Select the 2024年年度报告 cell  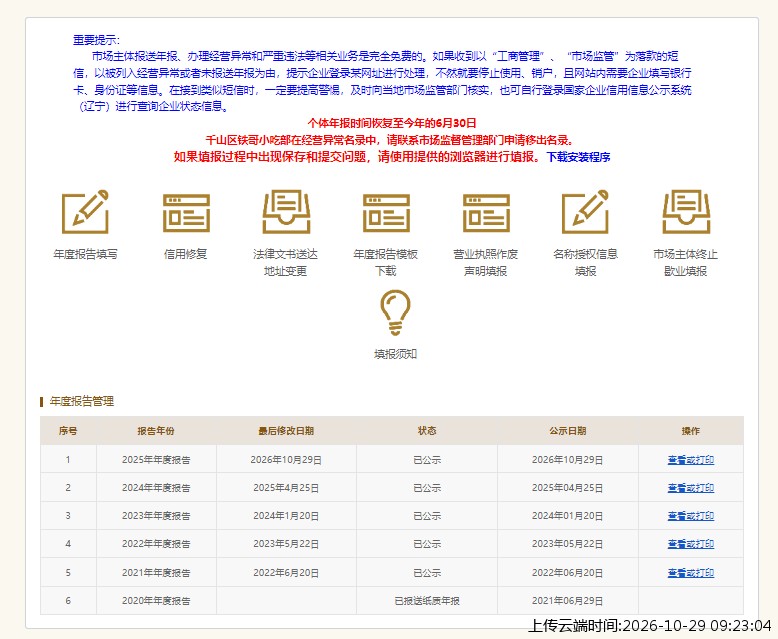[156, 488]
